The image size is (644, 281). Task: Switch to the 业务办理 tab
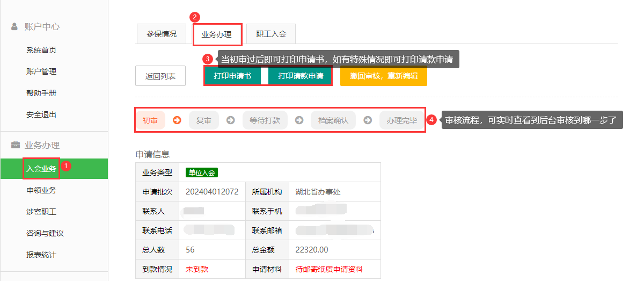pyautogui.click(x=217, y=34)
